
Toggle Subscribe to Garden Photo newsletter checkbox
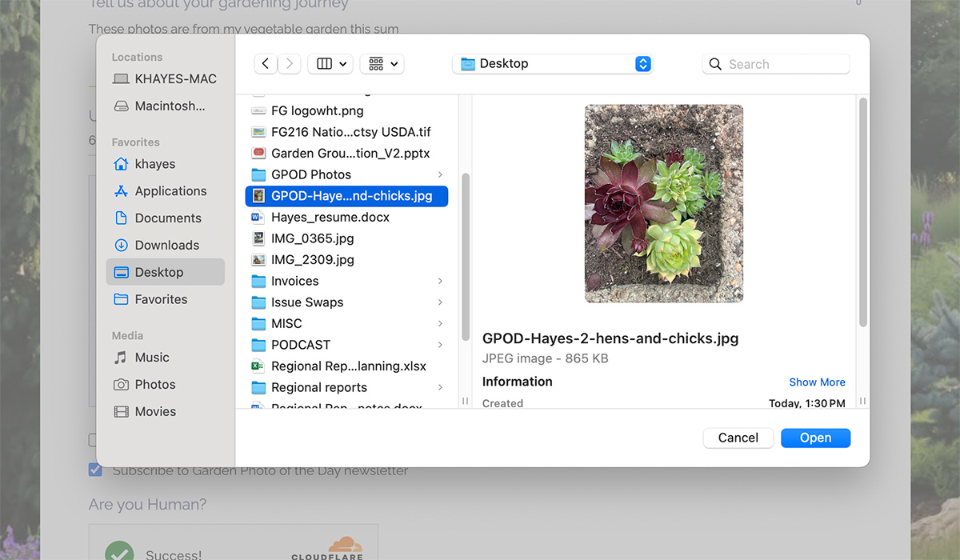95,470
